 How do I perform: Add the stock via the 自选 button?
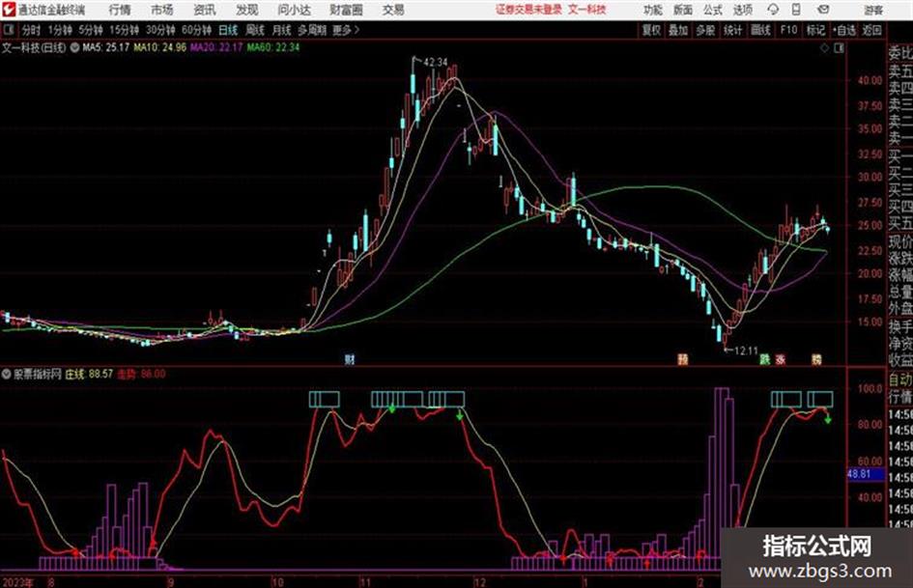[844, 30]
